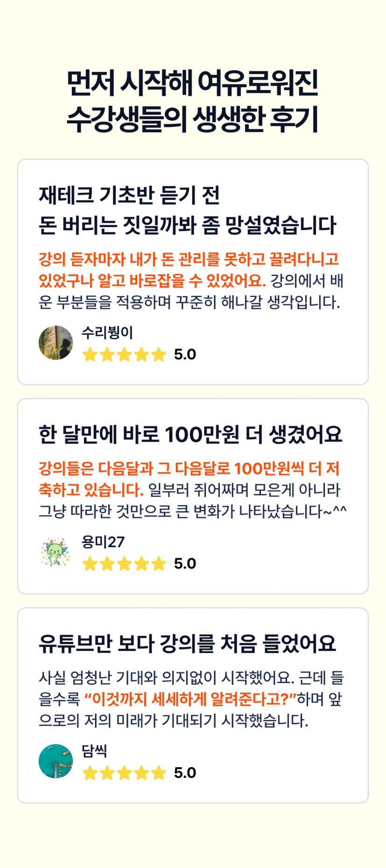Image resolution: width=386 pixels, height=868 pixels.
Task: Click 용미27's green dragon avatar
Action: pos(56,552)
